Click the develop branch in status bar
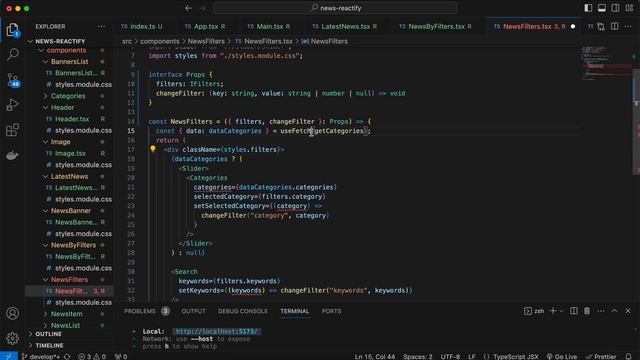The height and width of the screenshot is (360, 640). pyautogui.click(x=41, y=356)
